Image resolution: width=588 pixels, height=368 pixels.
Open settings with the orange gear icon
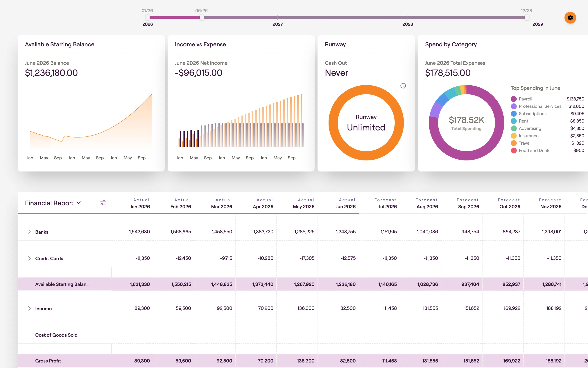[x=570, y=17]
